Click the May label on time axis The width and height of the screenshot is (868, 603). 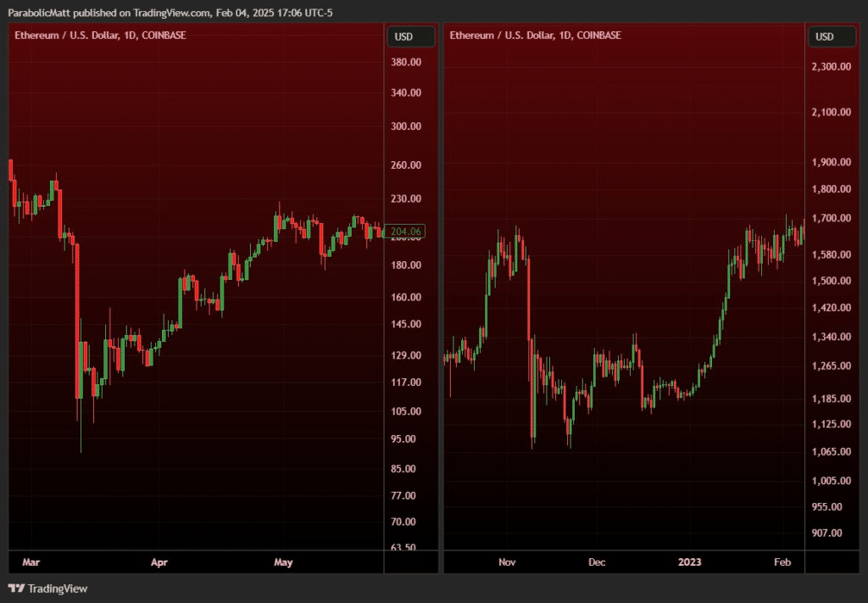click(x=284, y=562)
